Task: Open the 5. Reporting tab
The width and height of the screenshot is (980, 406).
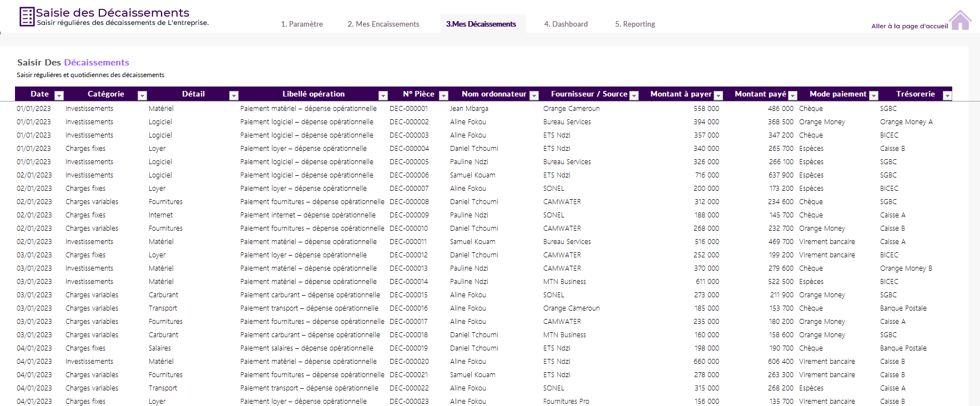Action: [635, 24]
